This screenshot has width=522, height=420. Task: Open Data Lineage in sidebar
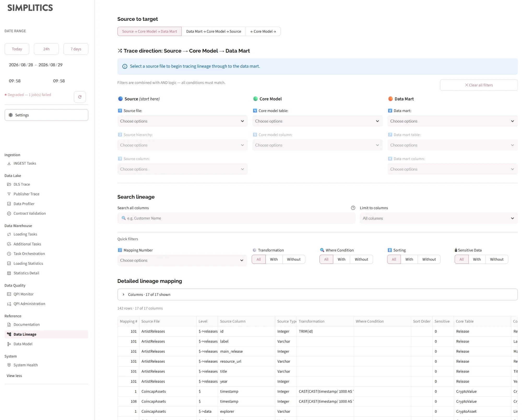point(46,334)
